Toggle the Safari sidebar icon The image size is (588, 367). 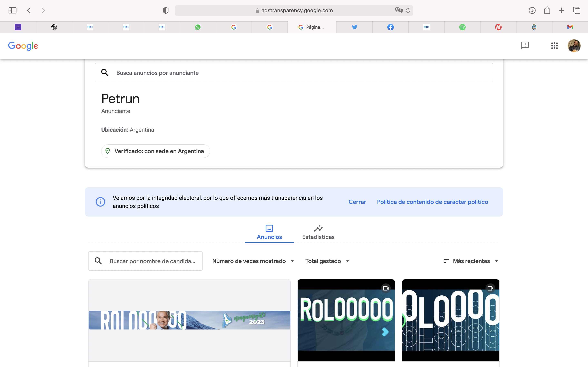click(x=12, y=10)
